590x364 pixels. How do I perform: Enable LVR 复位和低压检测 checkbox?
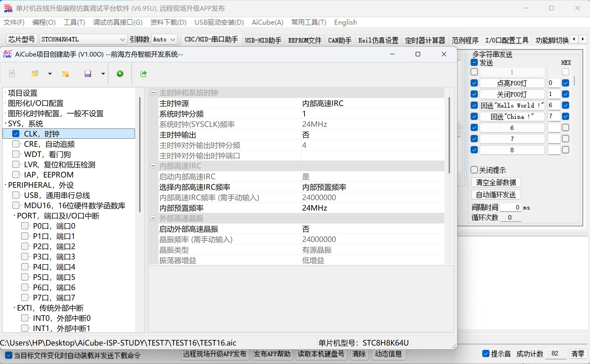tap(16, 165)
